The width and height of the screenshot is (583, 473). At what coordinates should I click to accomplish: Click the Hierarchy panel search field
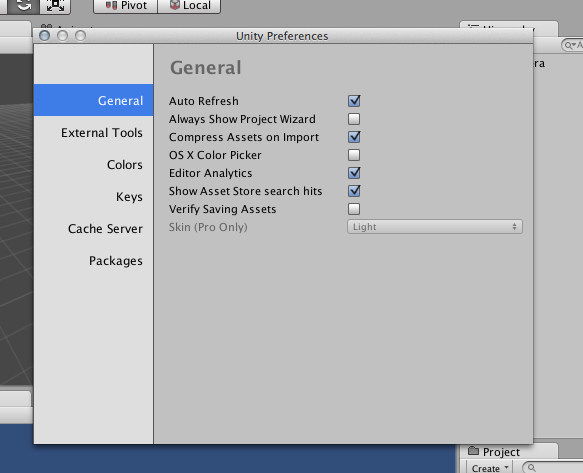pos(572,45)
